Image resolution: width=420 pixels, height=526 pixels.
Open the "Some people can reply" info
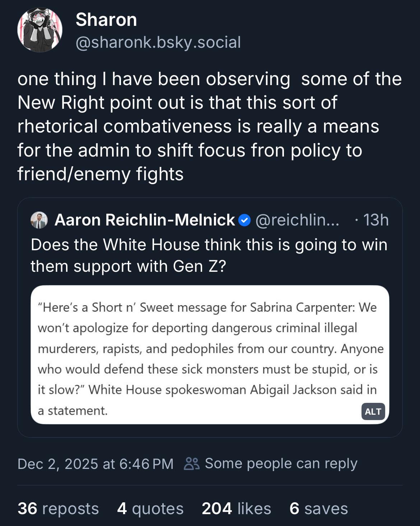[x=281, y=464]
